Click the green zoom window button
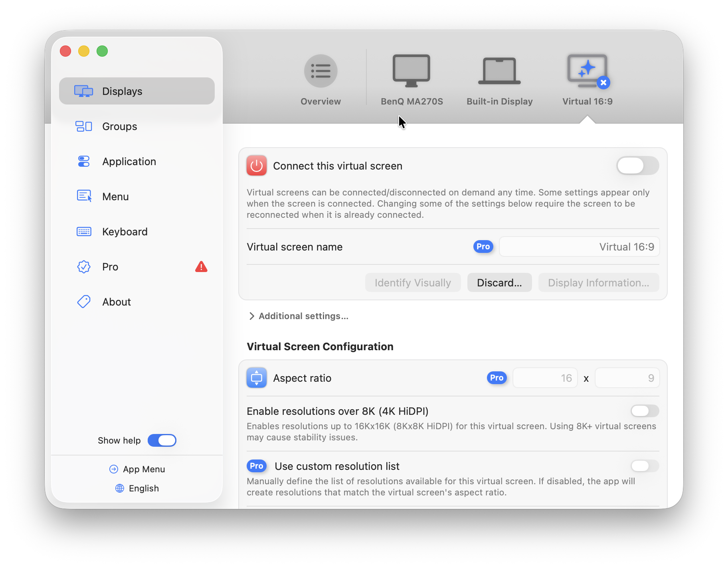728x568 pixels. coord(102,51)
